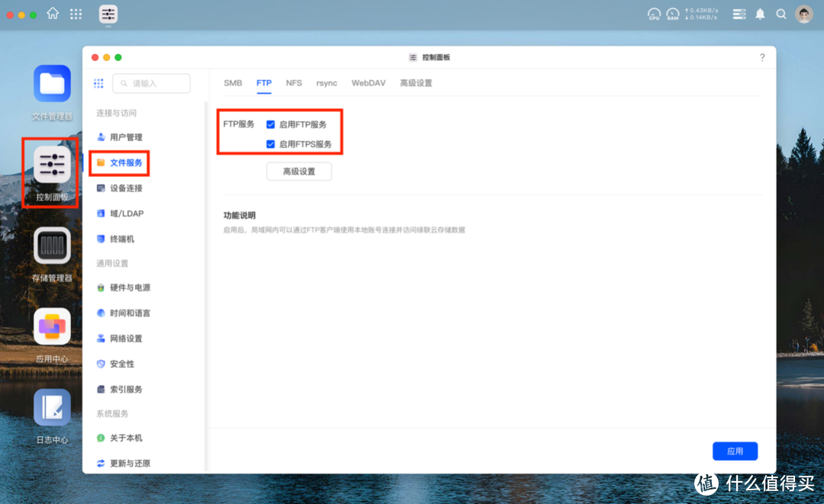Image resolution: width=824 pixels, height=504 pixels.
Task: Open the 高级设置 button below FTP options
Action: tap(299, 171)
